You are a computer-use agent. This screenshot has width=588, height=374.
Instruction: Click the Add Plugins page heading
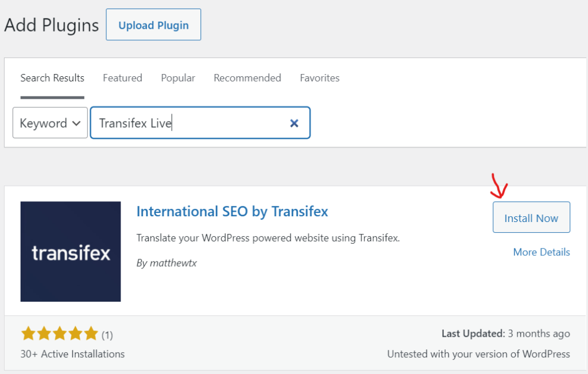(51, 25)
